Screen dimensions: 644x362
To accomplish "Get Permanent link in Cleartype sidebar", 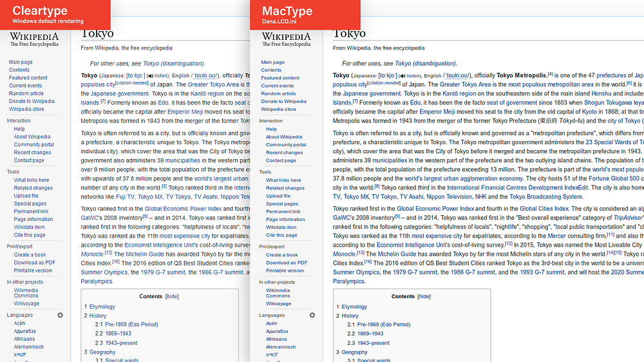I will tap(31, 211).
